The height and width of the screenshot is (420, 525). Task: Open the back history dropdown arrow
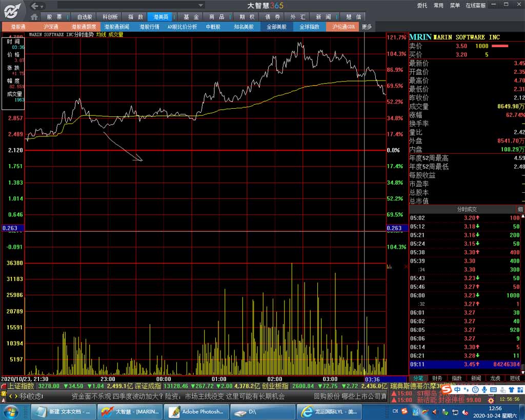click(x=42, y=6)
